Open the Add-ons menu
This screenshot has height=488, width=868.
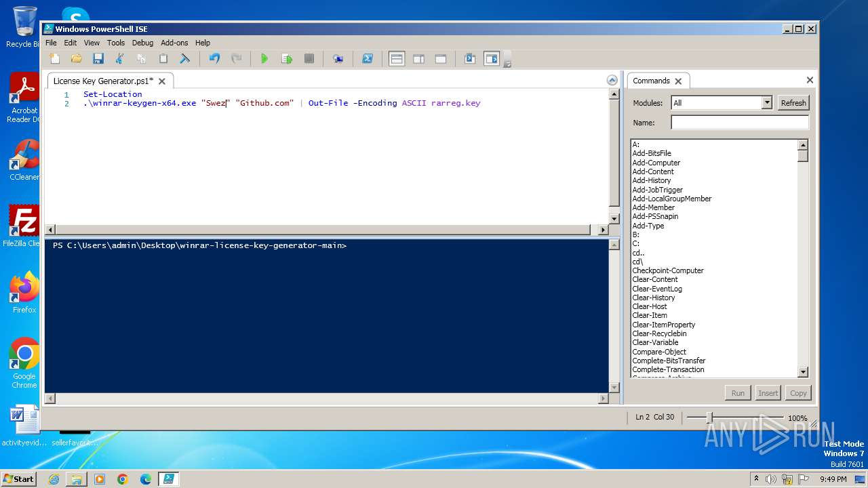click(x=174, y=43)
